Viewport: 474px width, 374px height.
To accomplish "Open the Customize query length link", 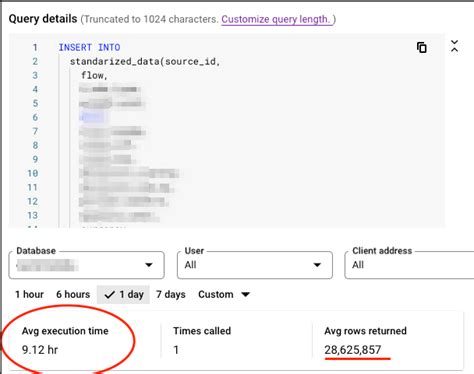I will pyautogui.click(x=277, y=19).
